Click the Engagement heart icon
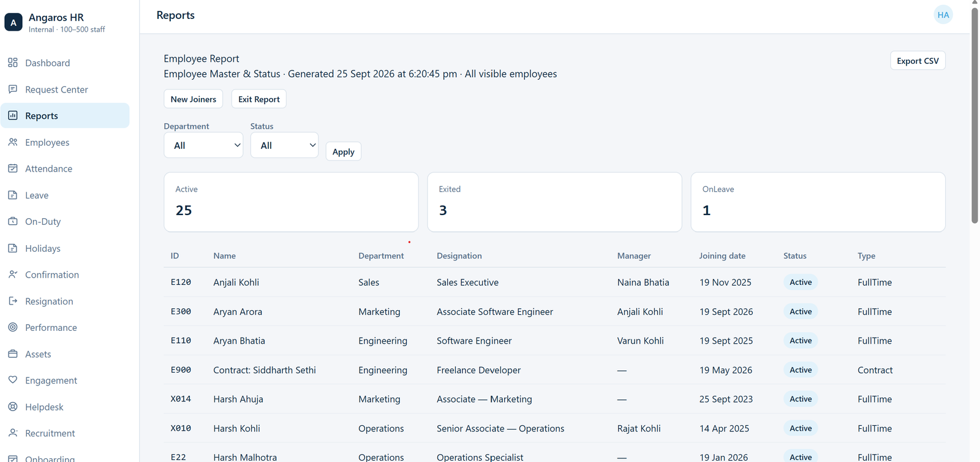The image size is (980, 462). coord(13,380)
